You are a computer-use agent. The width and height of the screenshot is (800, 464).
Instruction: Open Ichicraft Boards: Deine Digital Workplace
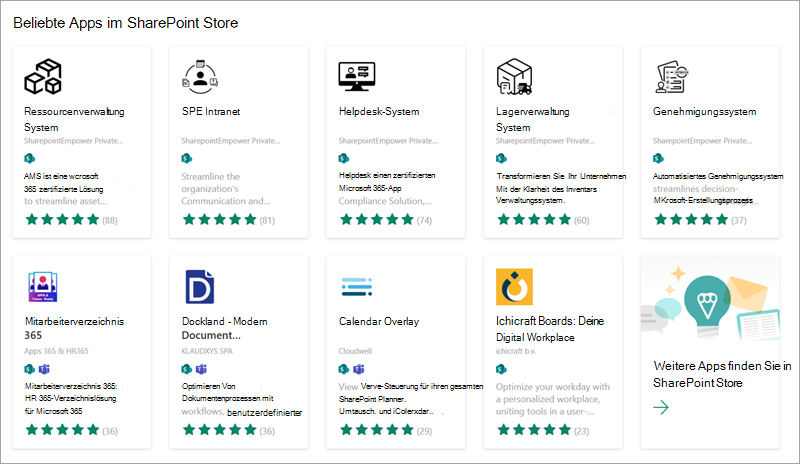550,329
